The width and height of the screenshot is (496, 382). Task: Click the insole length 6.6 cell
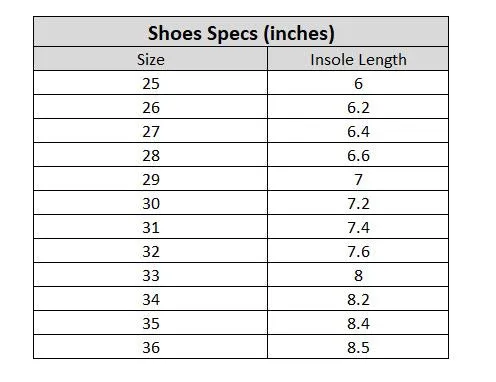coord(358,155)
